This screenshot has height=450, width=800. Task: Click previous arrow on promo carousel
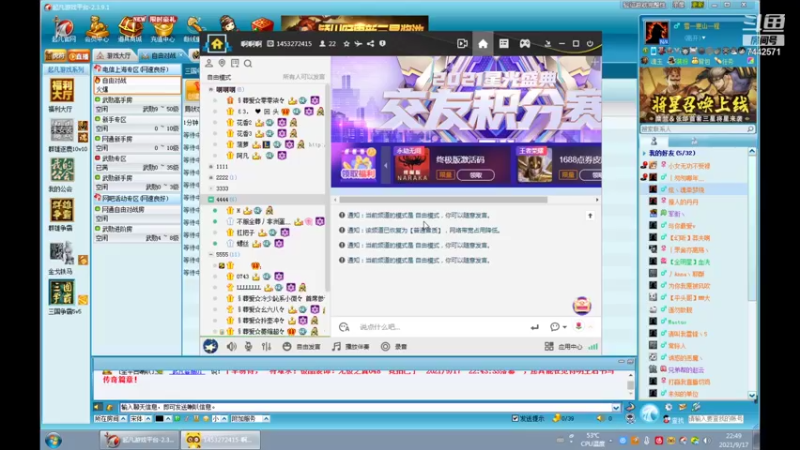386,165
